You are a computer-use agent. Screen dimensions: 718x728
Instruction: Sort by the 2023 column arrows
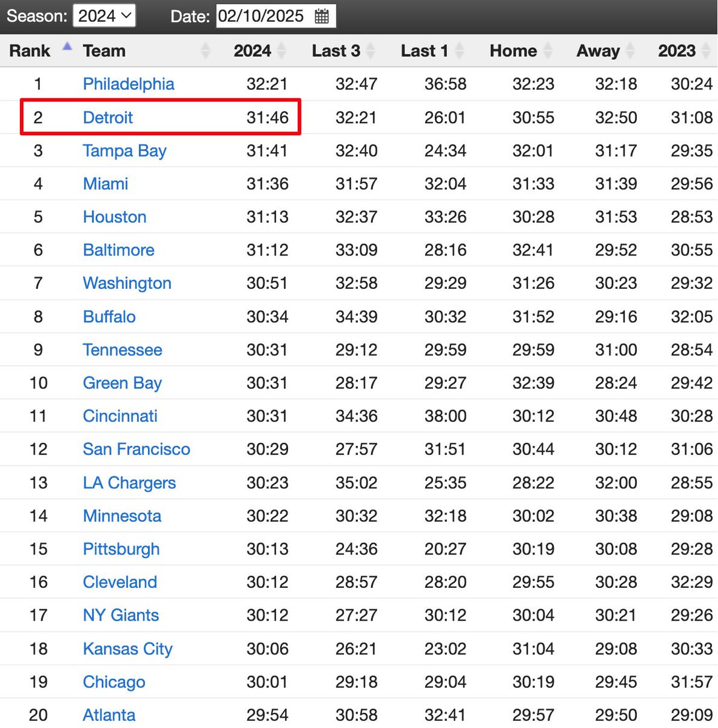pyautogui.click(x=706, y=51)
